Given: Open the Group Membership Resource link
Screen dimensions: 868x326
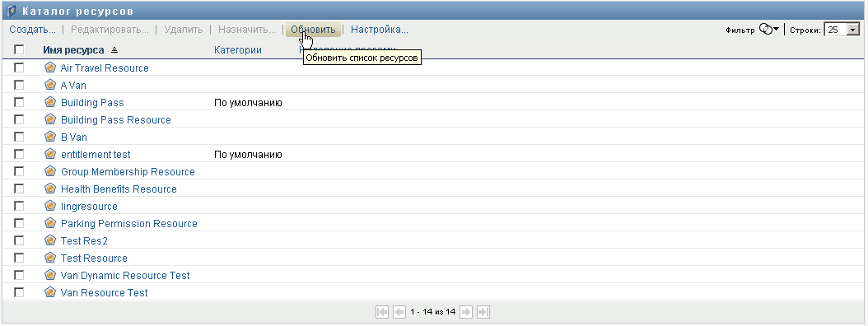Looking at the screenshot, I should point(128,171).
